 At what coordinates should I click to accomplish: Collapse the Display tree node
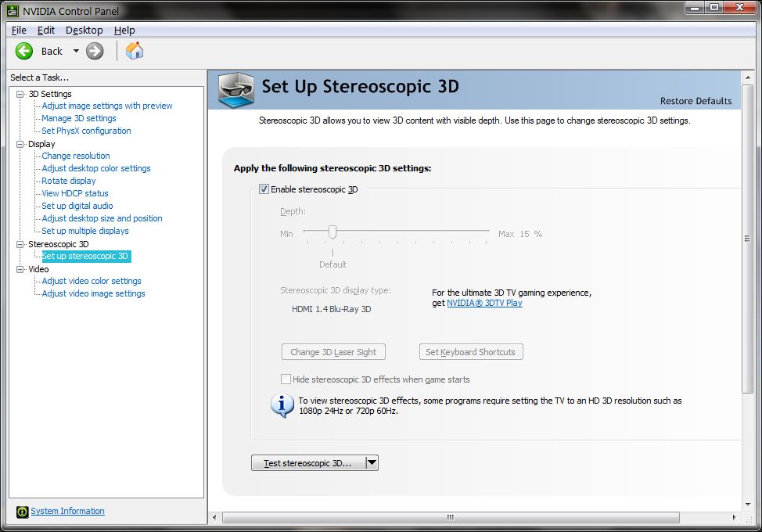(x=20, y=144)
